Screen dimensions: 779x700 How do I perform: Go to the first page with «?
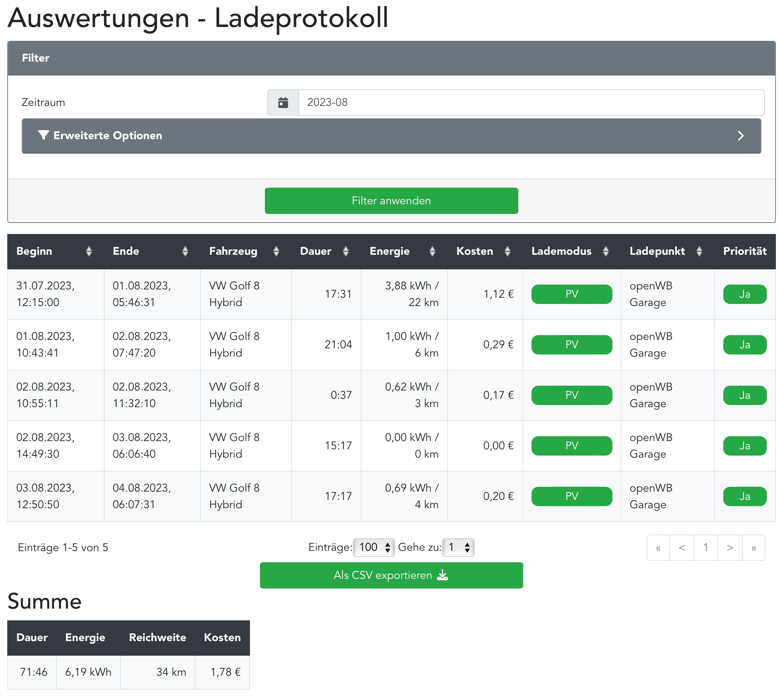pos(658,547)
